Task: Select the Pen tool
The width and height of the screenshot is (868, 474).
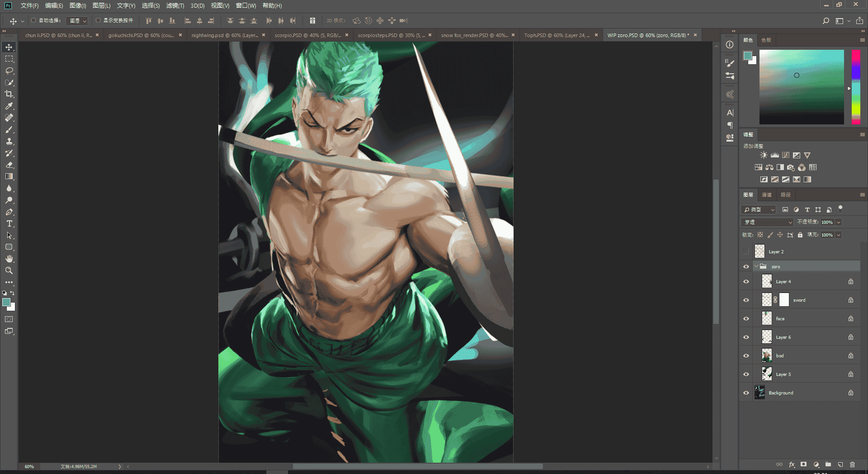Action: [x=9, y=212]
